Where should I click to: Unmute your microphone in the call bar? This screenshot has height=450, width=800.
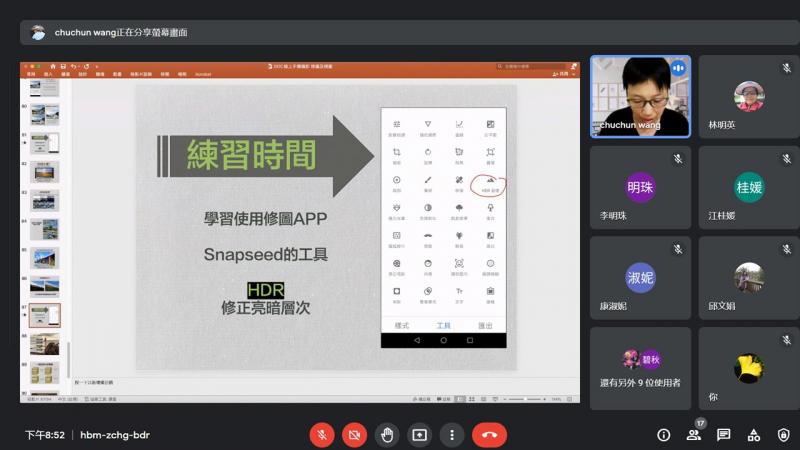pyautogui.click(x=322, y=435)
